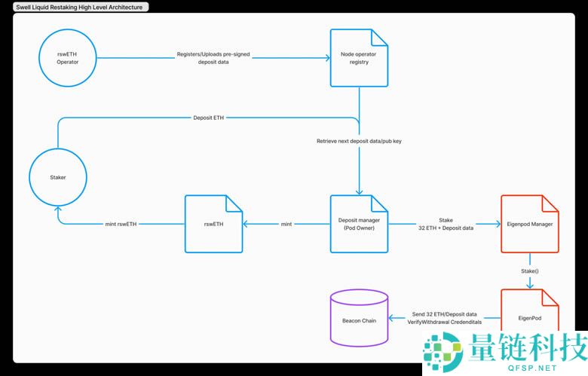This screenshot has width=588, height=376.
Task: Click the "Deposit ETH" connector label
Action: (x=208, y=118)
